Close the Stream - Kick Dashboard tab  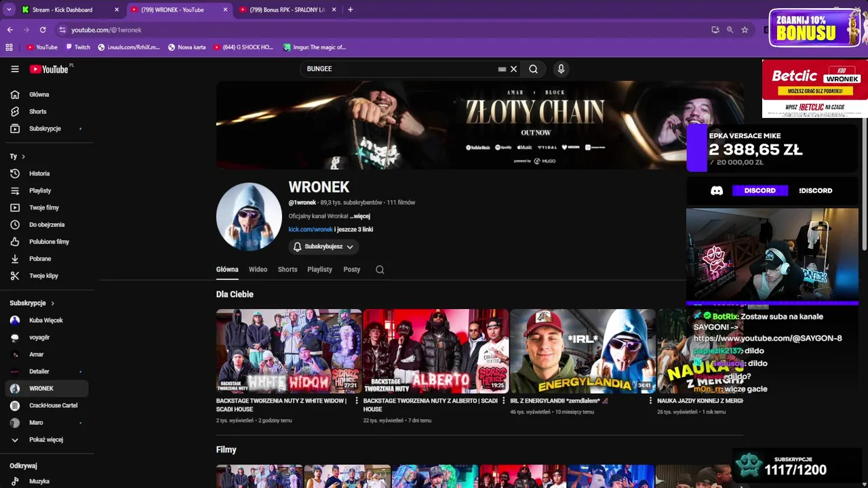pos(117,9)
